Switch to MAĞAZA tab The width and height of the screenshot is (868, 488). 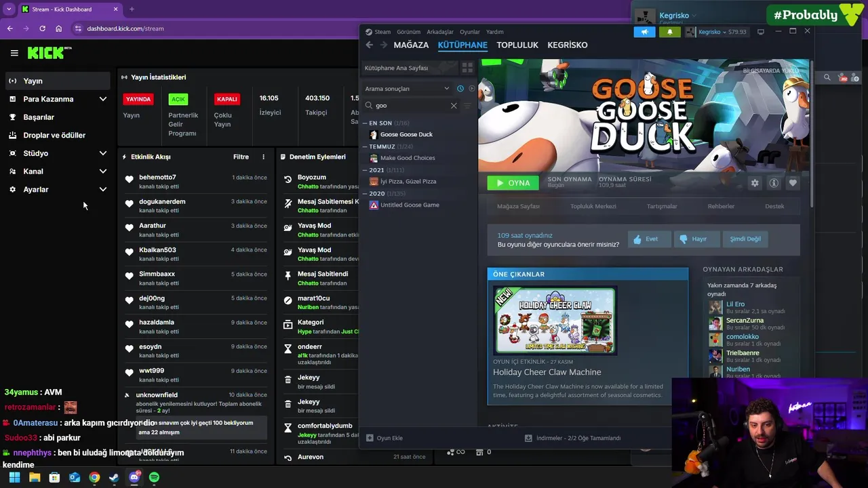pos(411,45)
